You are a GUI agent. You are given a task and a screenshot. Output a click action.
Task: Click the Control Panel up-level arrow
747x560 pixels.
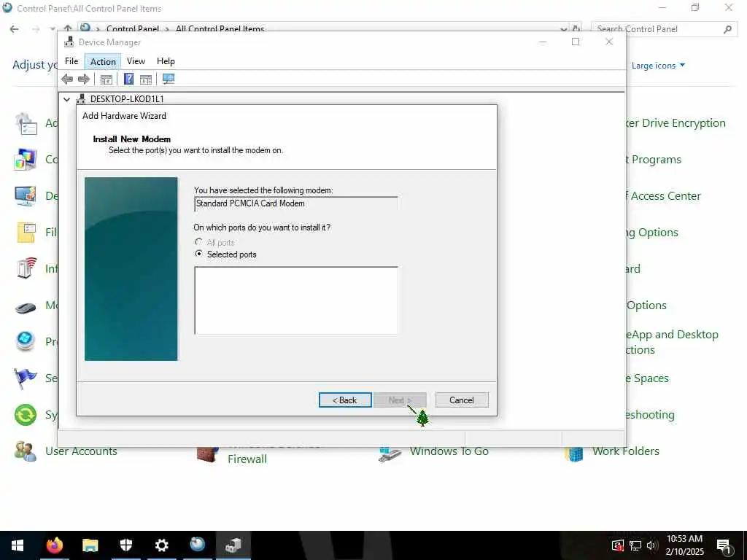pos(68,28)
